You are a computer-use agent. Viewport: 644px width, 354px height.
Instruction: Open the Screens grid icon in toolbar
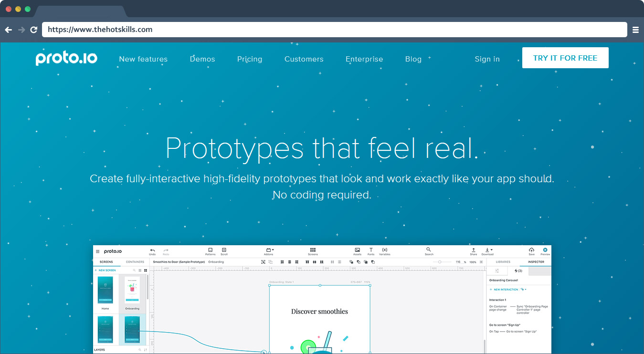coord(313,250)
